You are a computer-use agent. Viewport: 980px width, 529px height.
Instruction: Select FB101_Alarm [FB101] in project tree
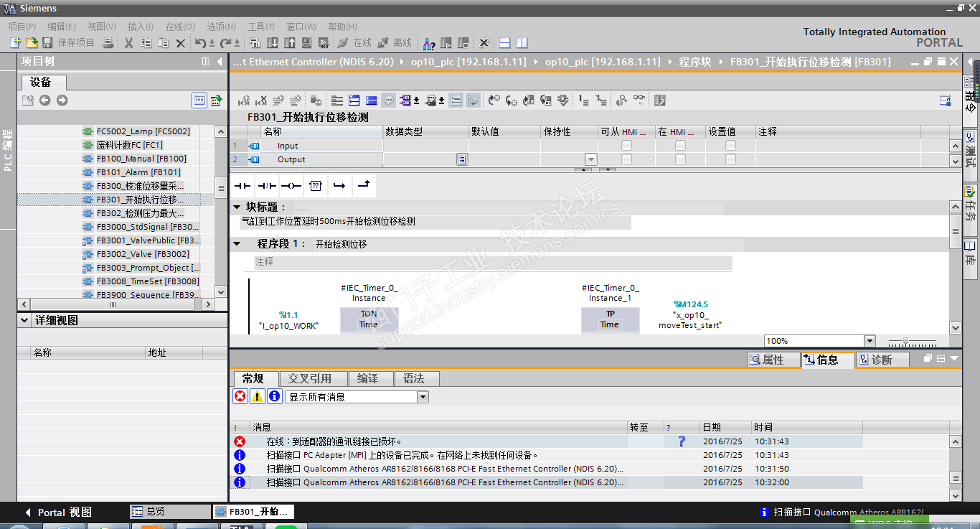click(x=138, y=172)
